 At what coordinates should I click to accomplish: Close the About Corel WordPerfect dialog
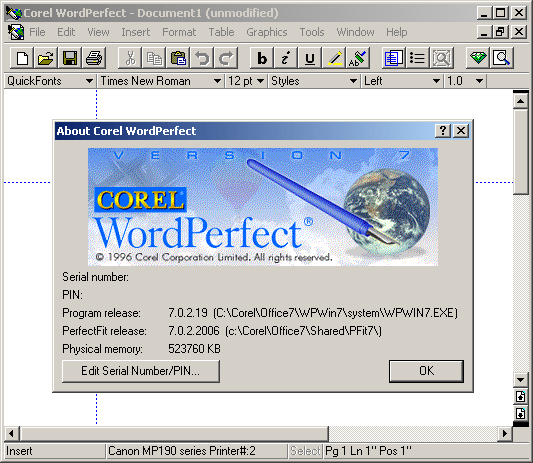(461, 131)
